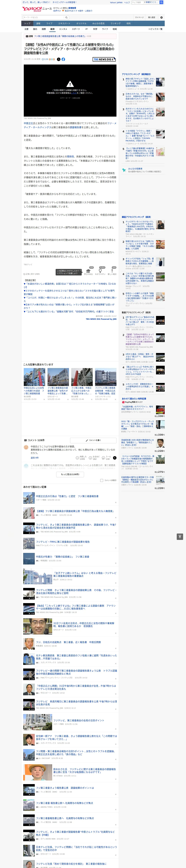
Task: Dismiss recommendation 中居正広氏の行為は性暴力と認定
Action: pos(116,502)
